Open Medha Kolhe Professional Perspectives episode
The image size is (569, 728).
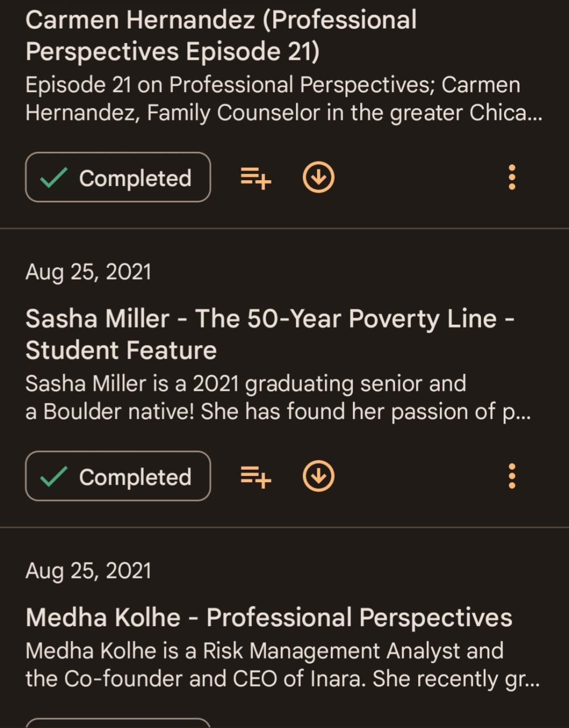click(x=269, y=618)
